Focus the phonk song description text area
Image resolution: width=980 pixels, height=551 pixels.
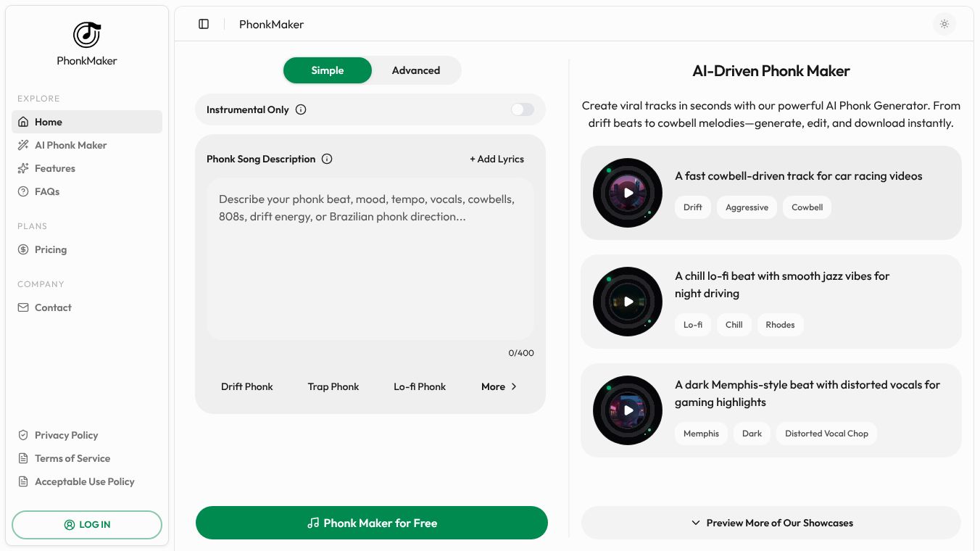370,259
